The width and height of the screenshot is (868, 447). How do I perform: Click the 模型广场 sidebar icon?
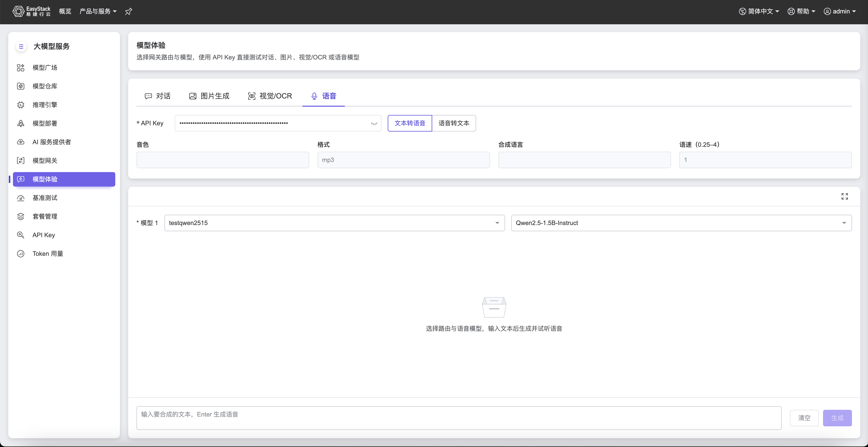21,68
